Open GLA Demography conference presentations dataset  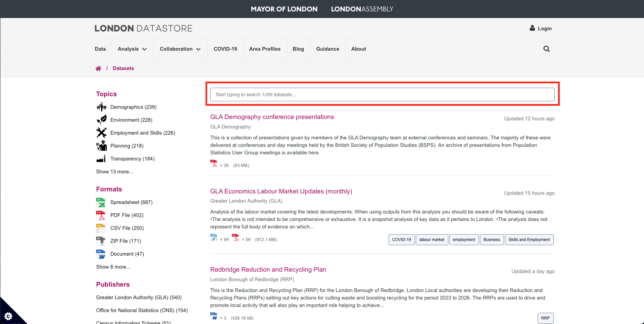click(272, 117)
